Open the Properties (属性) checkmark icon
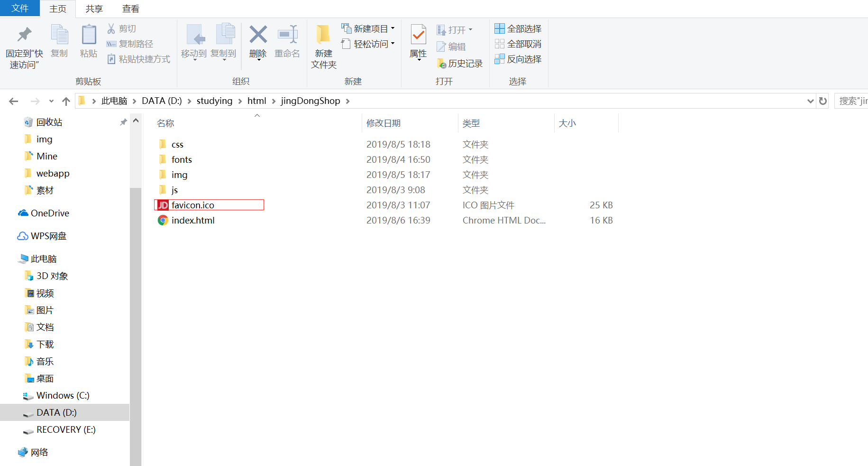 point(418,35)
